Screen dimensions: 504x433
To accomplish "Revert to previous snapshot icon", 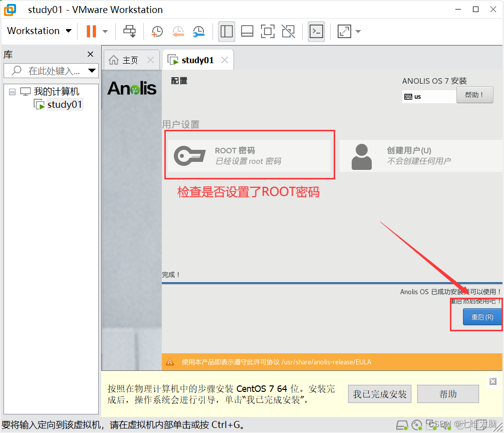I will pyautogui.click(x=178, y=32).
